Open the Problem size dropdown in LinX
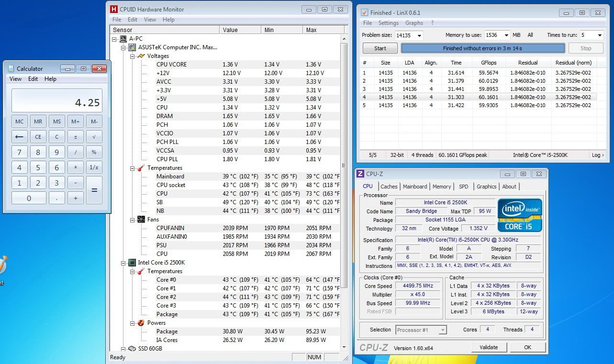Image resolution: width=614 pixels, height=364 pixels. coord(419,35)
